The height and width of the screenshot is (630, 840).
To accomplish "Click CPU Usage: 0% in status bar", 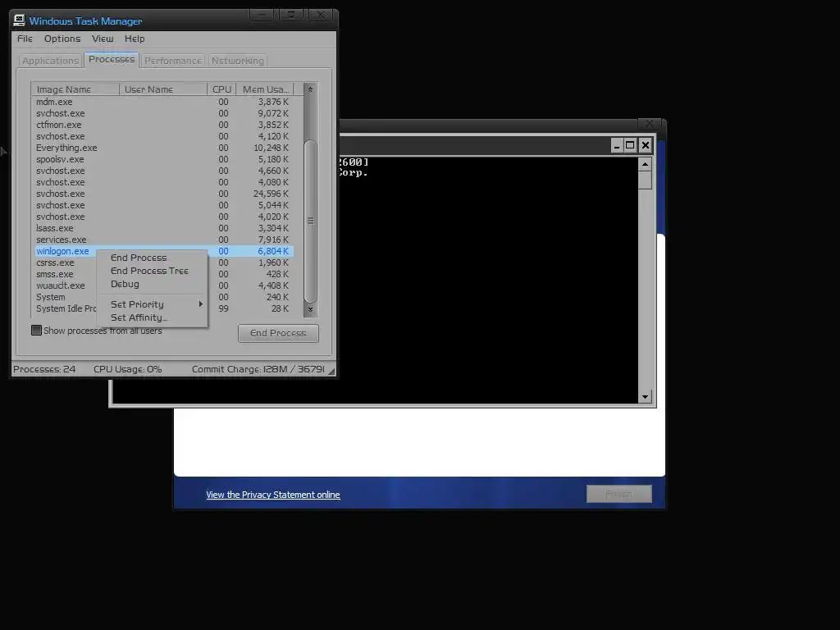I will coord(127,369).
